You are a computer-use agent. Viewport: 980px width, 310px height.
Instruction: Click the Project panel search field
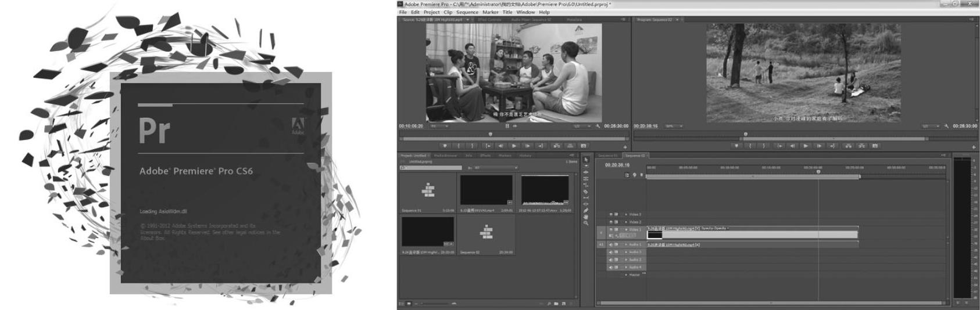[x=431, y=168]
